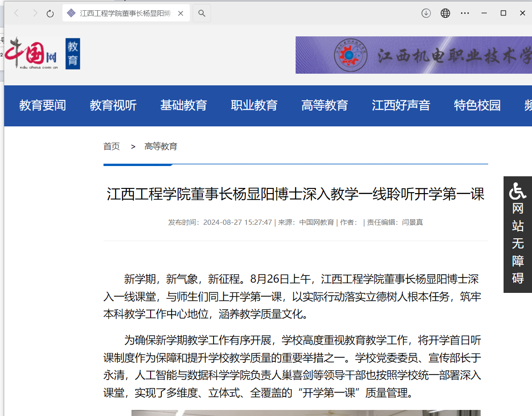Viewport: 532px width, 416px height.
Task: Open the search magnifier icon
Action: [x=201, y=13]
